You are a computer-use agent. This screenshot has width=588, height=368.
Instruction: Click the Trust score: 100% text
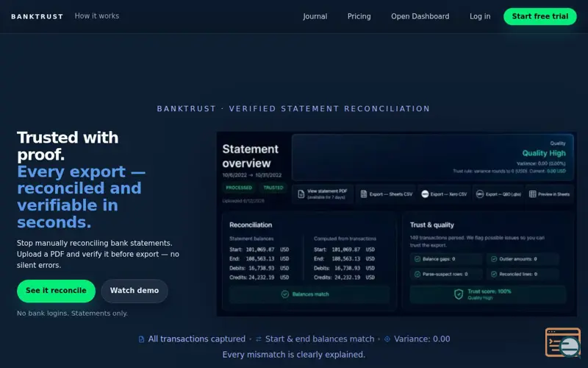(489, 291)
